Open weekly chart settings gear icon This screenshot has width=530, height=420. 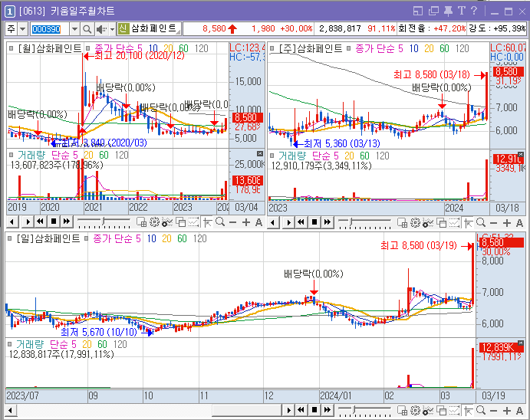pos(416,222)
